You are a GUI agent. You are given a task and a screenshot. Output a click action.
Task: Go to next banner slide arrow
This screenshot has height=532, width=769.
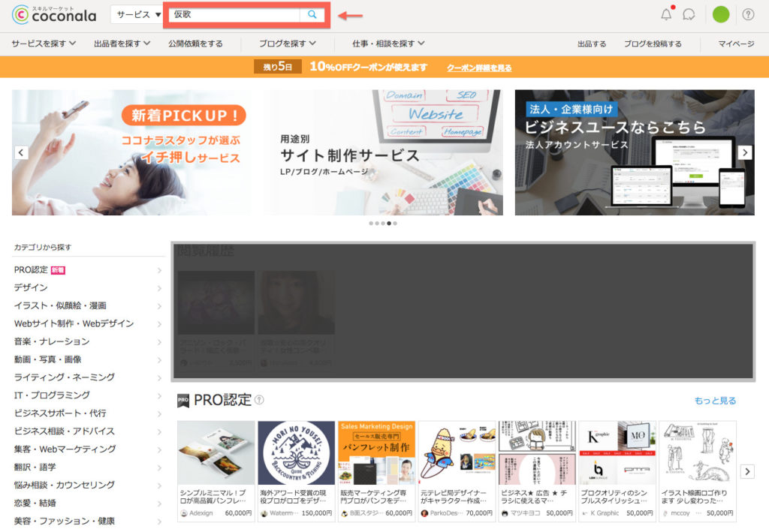[x=744, y=152]
